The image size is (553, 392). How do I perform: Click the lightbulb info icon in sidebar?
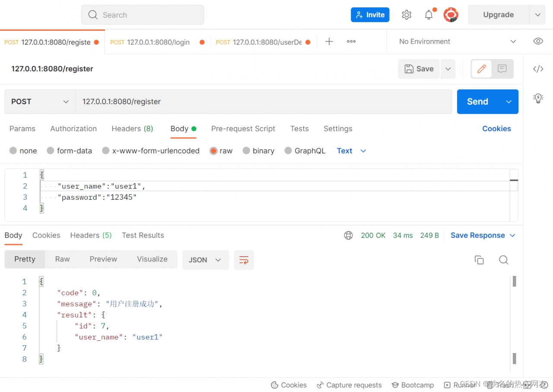pyautogui.click(x=538, y=98)
